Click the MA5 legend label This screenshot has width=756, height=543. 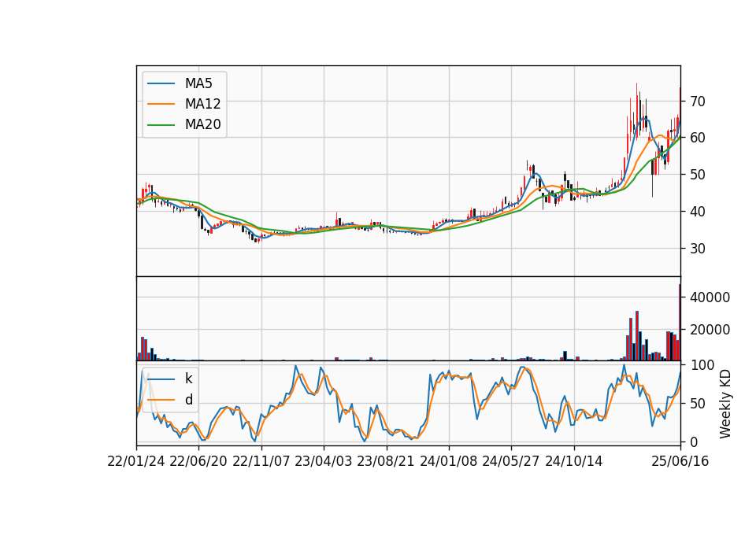198,83
